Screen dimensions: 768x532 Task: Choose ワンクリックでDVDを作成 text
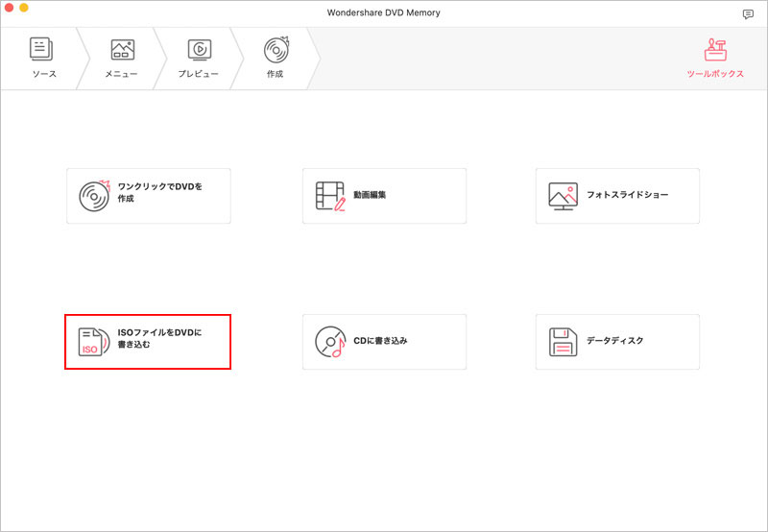click(159, 192)
